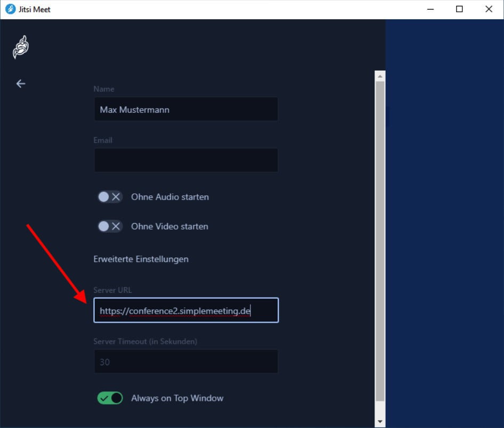Click the Jitsi logo in the sidebar
504x428 pixels.
pos(20,47)
